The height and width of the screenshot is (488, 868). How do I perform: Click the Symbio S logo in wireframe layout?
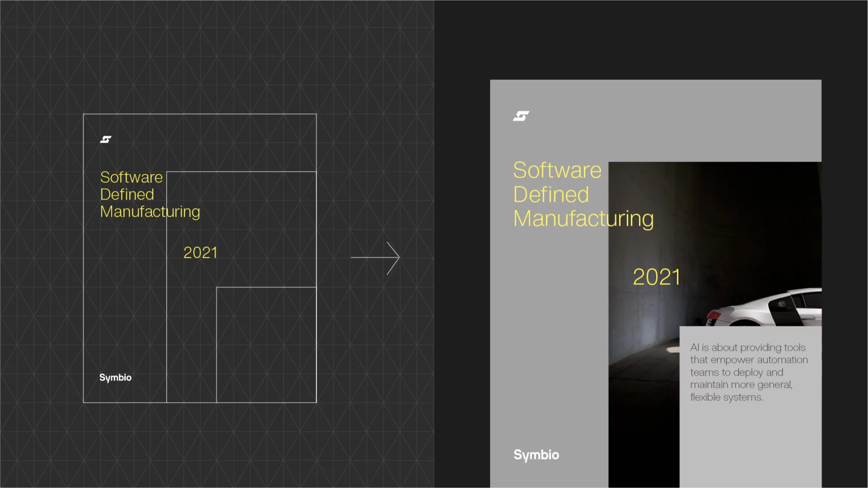coord(106,139)
